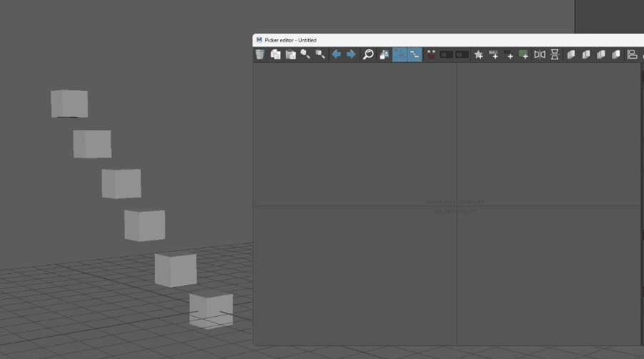This screenshot has height=359, width=644.
Task: Toggle the blue connector-line highlighted button
Action: pos(415,54)
